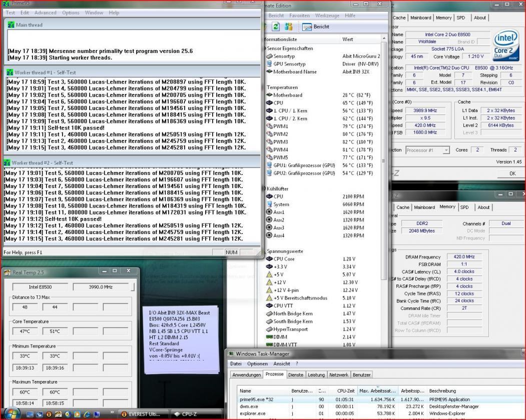Open the Advanced menu in Prime95

pos(45,12)
